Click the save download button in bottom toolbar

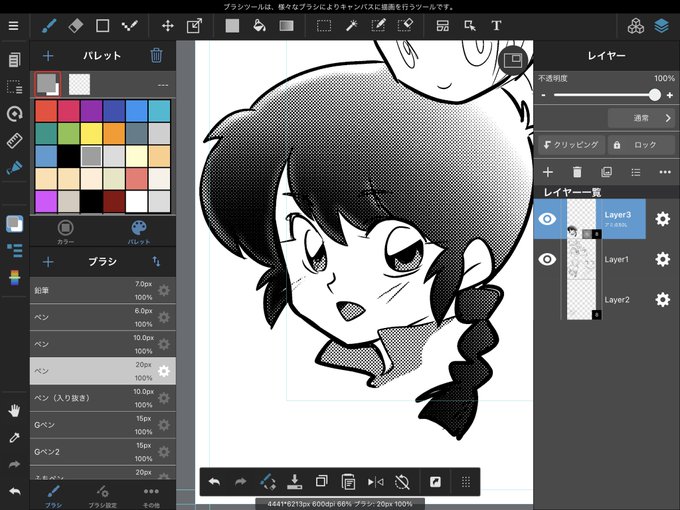click(x=294, y=482)
